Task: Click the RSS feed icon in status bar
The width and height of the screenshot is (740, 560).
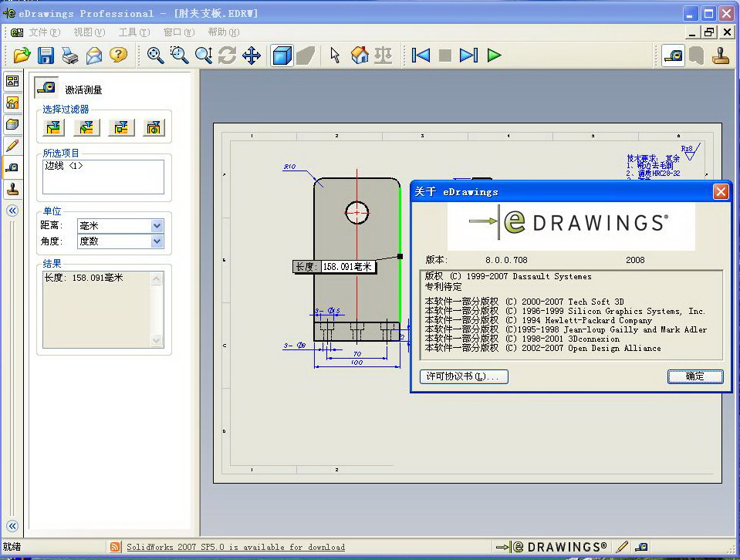Action: pyautogui.click(x=115, y=547)
